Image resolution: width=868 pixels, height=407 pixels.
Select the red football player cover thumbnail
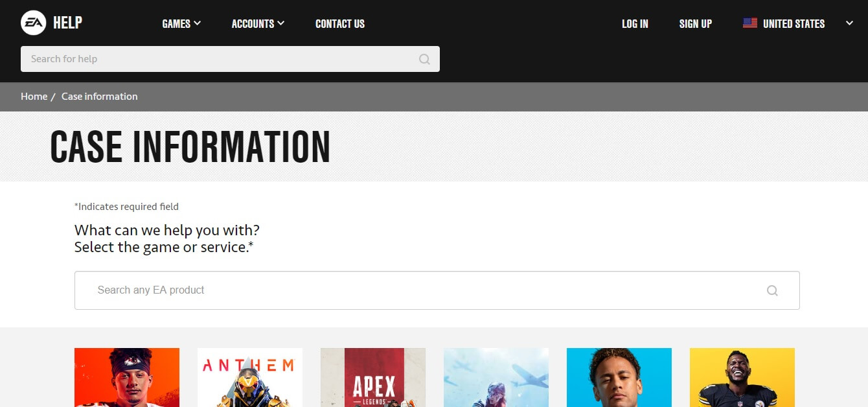pyautogui.click(x=127, y=377)
